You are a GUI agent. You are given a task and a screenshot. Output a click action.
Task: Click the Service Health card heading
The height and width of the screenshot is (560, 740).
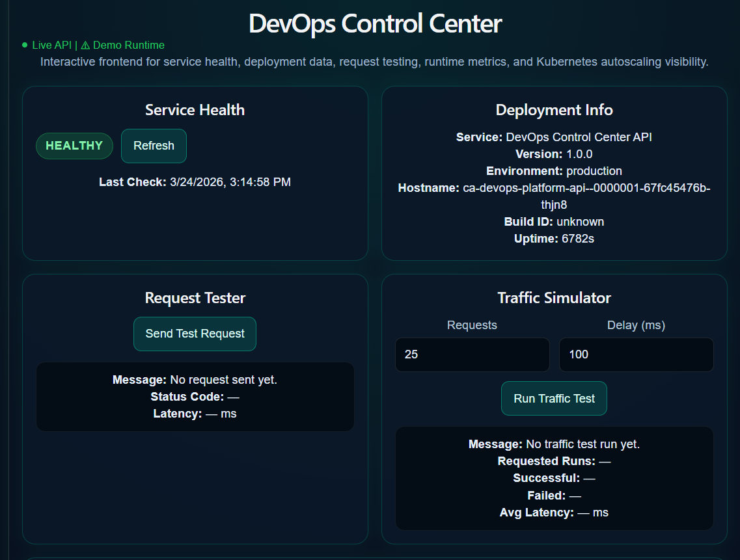[x=195, y=110]
